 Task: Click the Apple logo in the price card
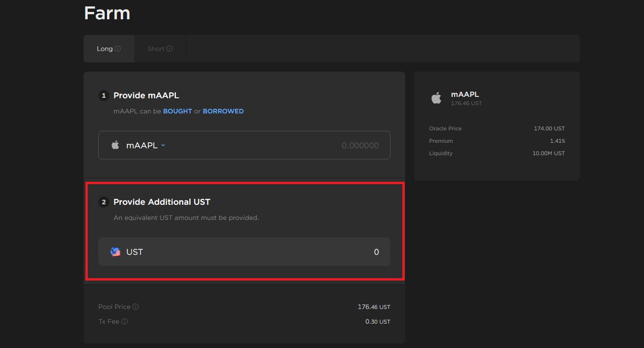pyautogui.click(x=436, y=98)
